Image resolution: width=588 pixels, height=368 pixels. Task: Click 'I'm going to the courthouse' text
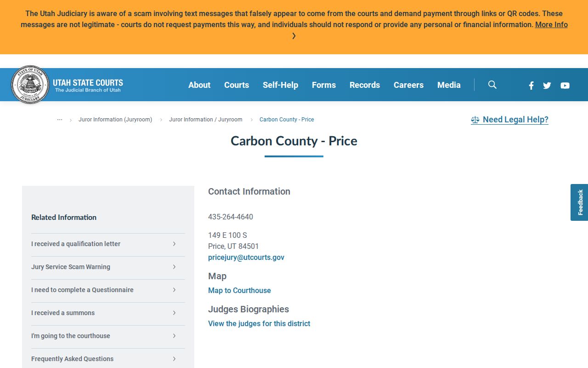[71, 336]
